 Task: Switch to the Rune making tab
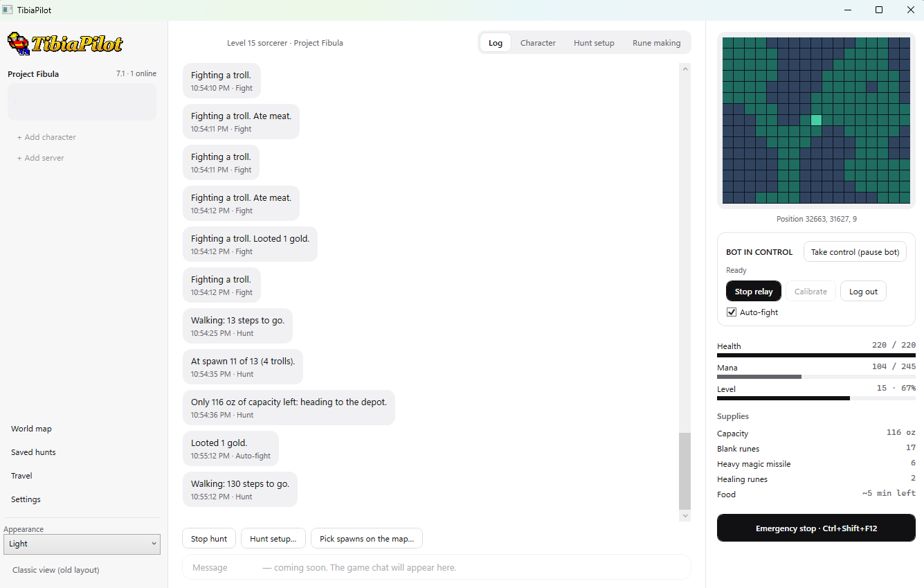(x=656, y=43)
